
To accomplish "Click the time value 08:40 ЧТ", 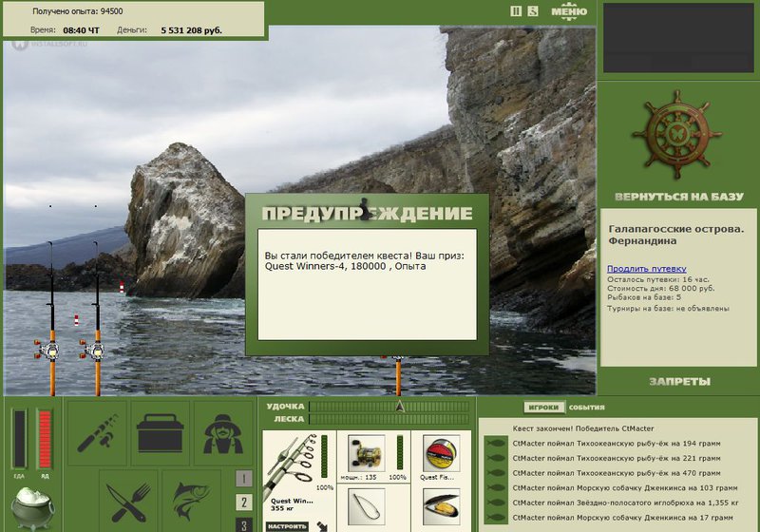I will coord(81,30).
